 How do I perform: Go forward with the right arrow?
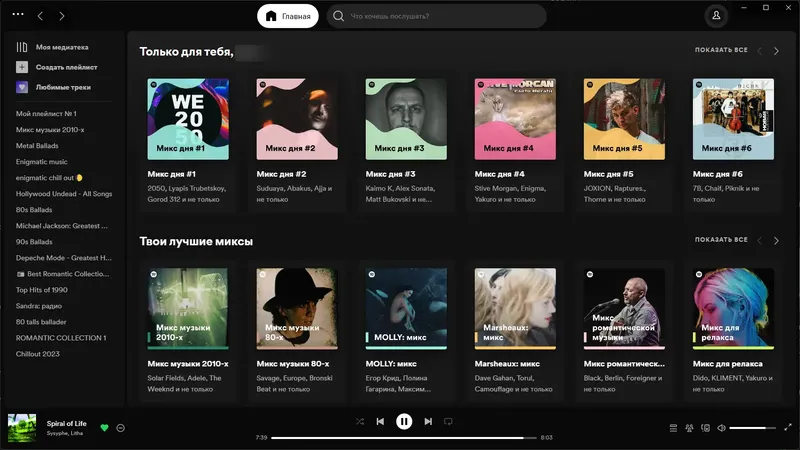tap(62, 16)
